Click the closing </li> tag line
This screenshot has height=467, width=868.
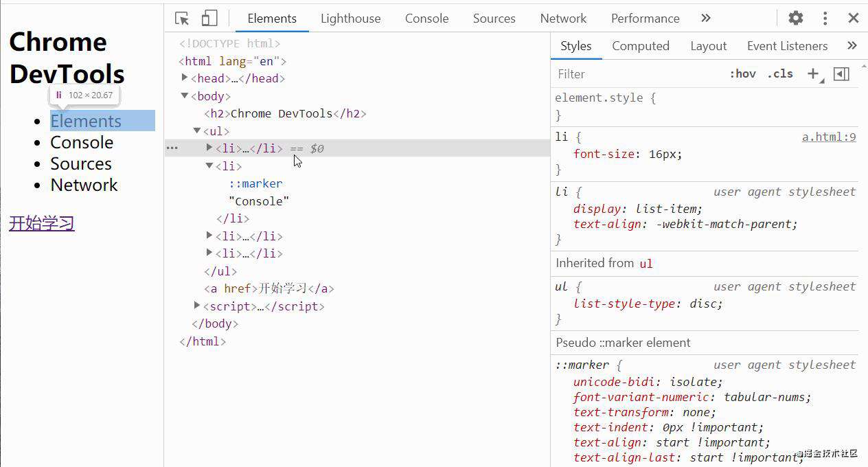[233, 218]
